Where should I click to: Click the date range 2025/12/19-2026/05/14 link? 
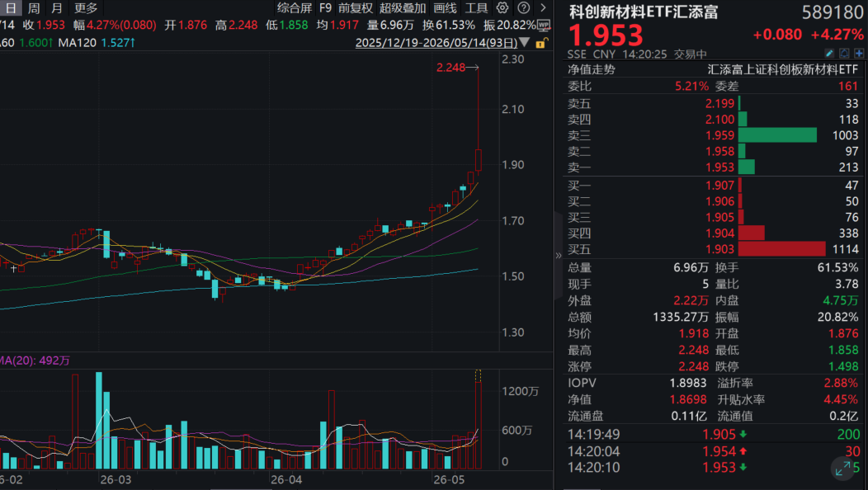436,43
